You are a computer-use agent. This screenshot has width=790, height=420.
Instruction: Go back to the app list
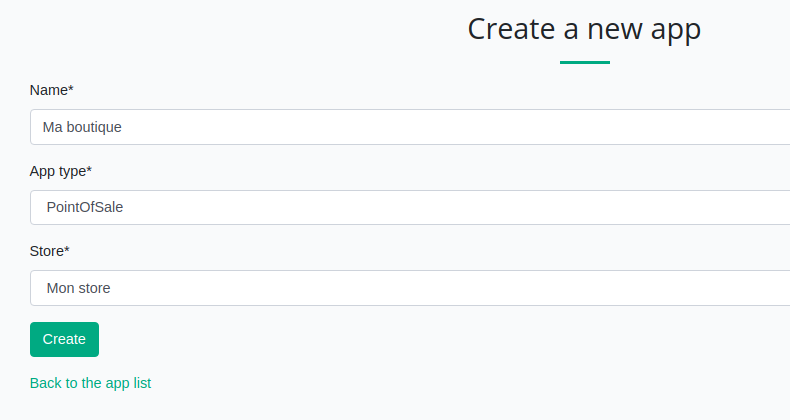coord(90,383)
